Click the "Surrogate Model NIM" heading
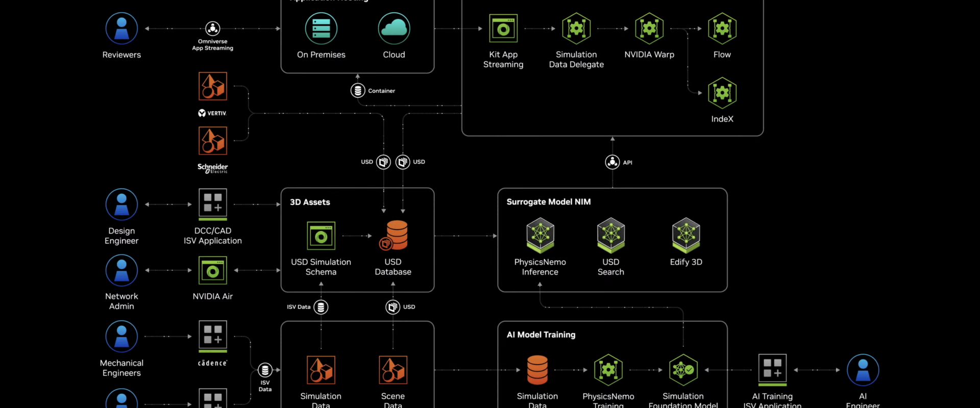 pyautogui.click(x=549, y=201)
